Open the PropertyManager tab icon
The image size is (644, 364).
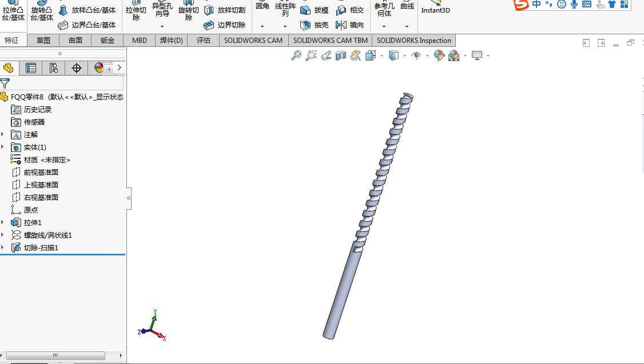click(x=31, y=67)
